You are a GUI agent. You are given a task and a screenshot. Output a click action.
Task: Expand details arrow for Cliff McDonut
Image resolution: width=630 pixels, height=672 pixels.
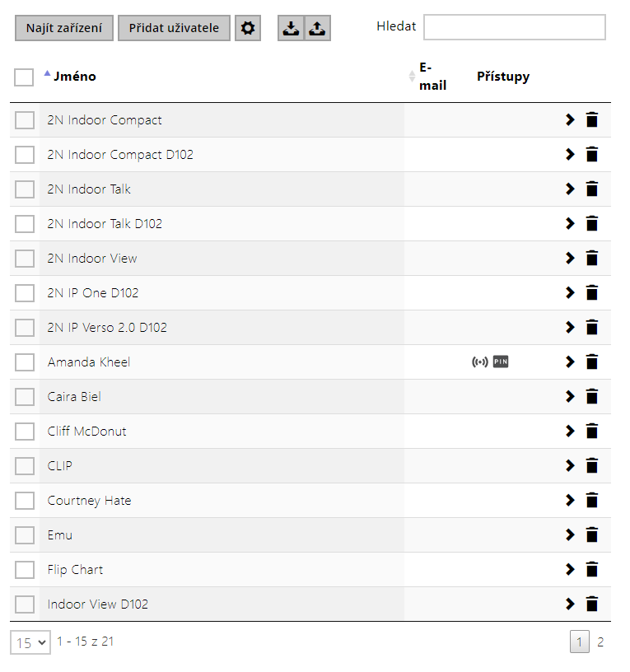tap(569, 431)
